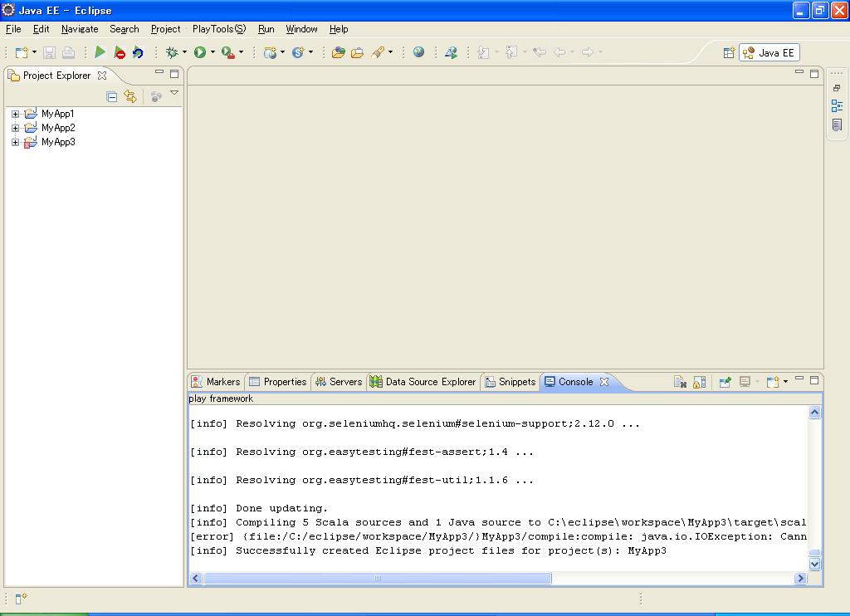The width and height of the screenshot is (850, 616).
Task: Click the Open Perspective icon
Action: [x=729, y=52]
